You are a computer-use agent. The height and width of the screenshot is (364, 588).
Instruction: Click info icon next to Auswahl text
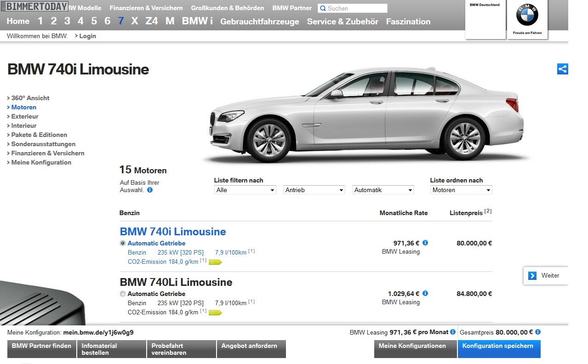150,190
